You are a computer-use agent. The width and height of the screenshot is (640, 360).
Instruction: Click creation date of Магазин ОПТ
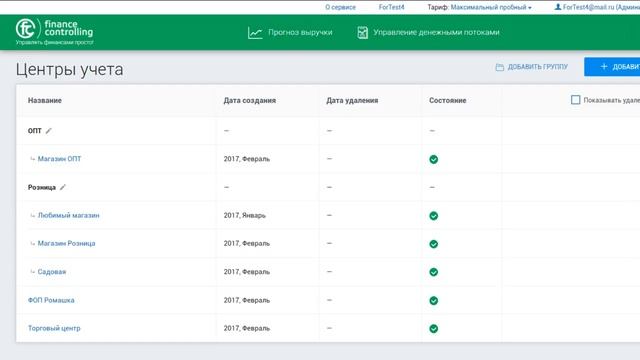(247, 159)
